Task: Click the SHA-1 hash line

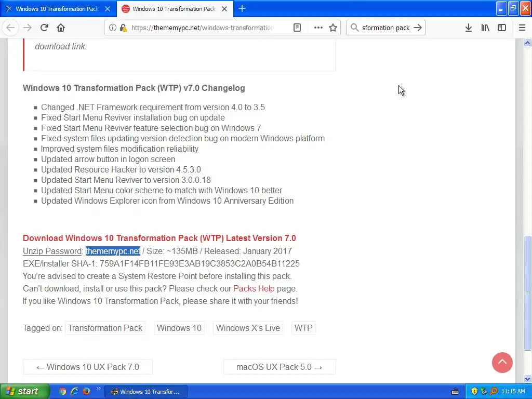Action: [161, 263]
